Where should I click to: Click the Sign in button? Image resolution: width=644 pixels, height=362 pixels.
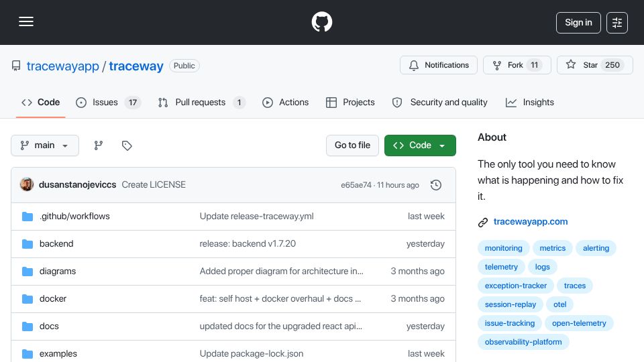pos(578,23)
